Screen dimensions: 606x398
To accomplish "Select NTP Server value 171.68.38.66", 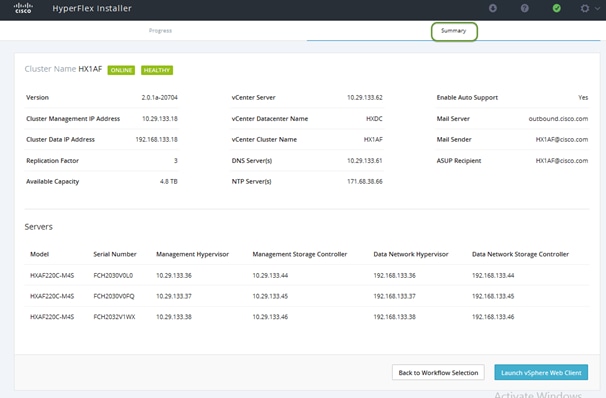I will [x=364, y=181].
